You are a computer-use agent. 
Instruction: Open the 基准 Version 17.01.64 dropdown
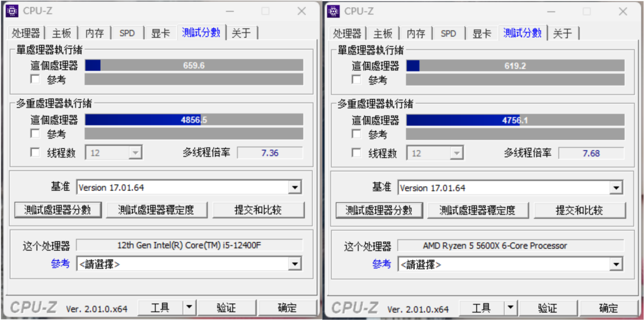[x=295, y=187]
